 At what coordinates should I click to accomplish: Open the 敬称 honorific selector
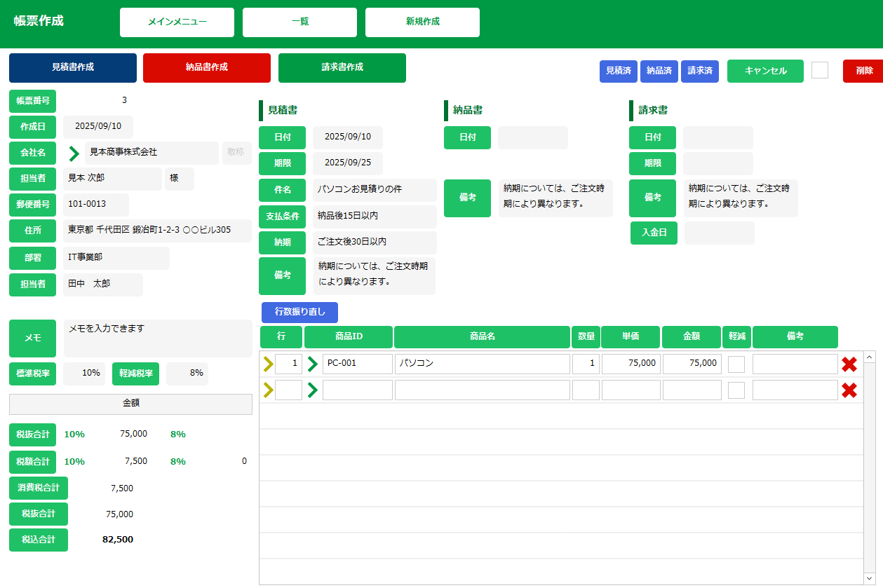[237, 152]
